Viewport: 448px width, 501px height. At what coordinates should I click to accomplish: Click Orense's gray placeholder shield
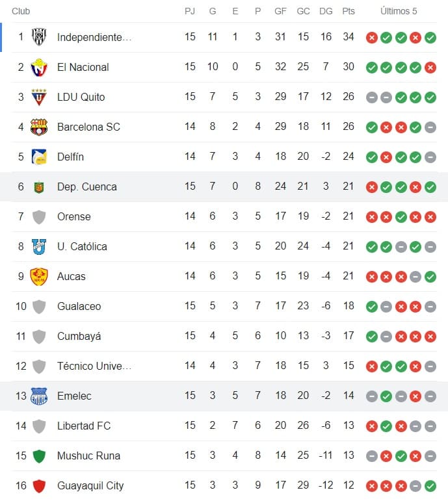pyautogui.click(x=39, y=216)
